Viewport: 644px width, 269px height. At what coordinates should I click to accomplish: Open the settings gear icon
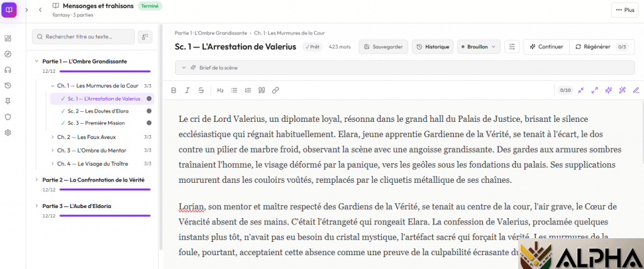tap(8, 133)
